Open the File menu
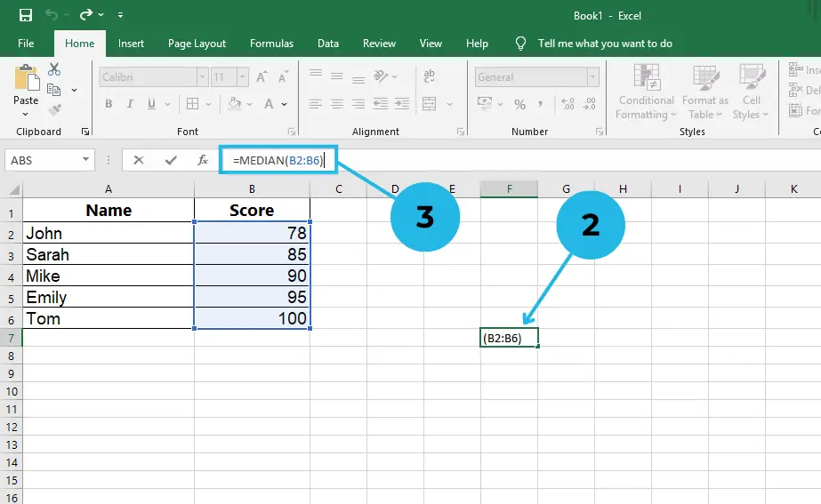 pyautogui.click(x=26, y=44)
